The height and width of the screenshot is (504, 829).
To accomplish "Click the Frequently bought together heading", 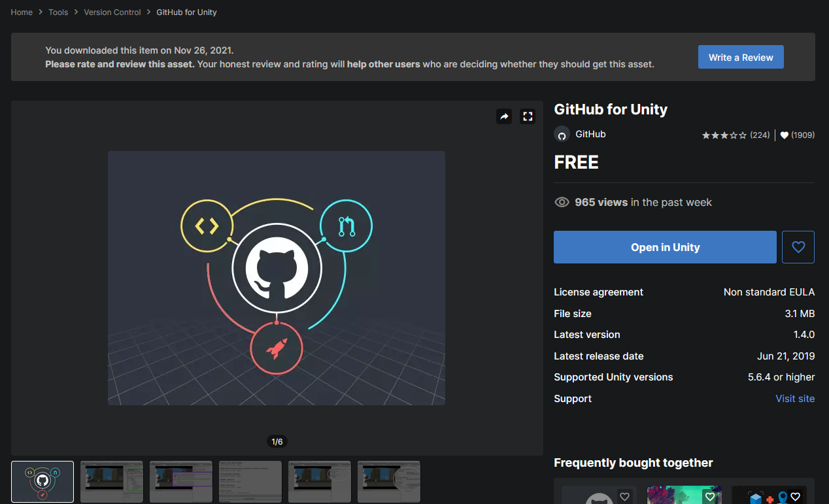I will coord(633,463).
